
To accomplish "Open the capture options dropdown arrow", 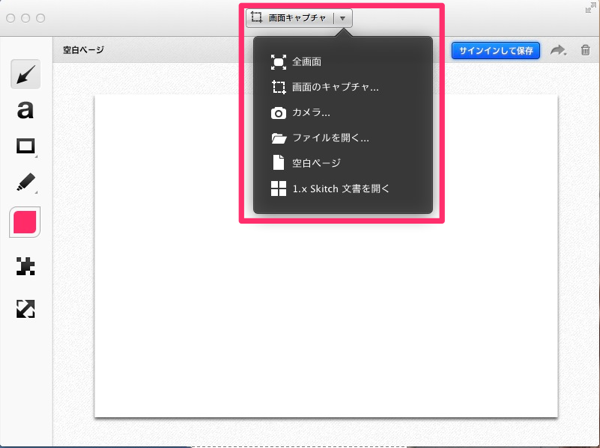I will click(x=343, y=18).
